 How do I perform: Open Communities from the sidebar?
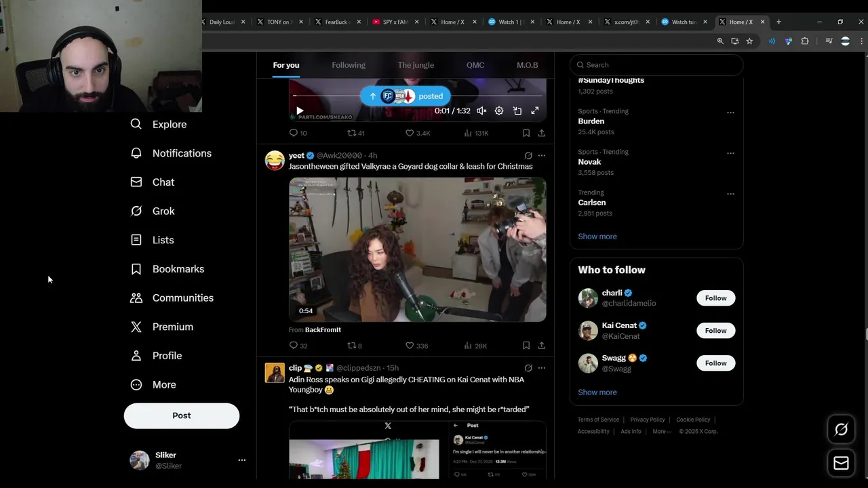[x=172, y=298]
